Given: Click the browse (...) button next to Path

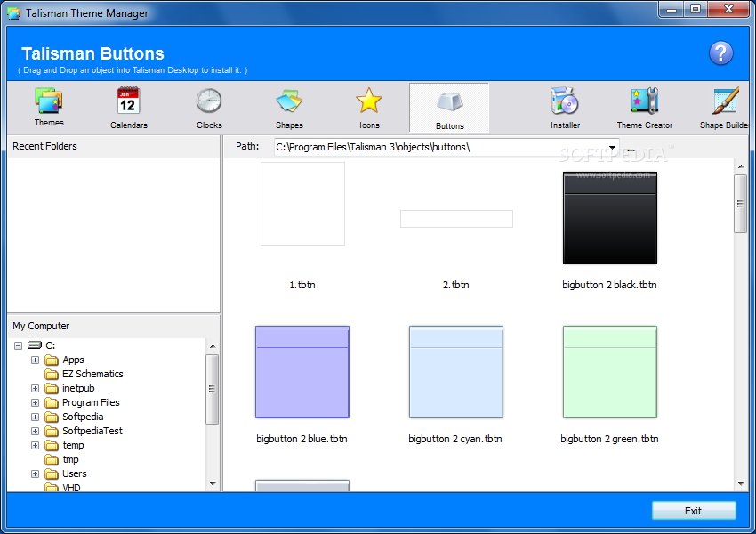Looking at the screenshot, I should pyautogui.click(x=631, y=149).
